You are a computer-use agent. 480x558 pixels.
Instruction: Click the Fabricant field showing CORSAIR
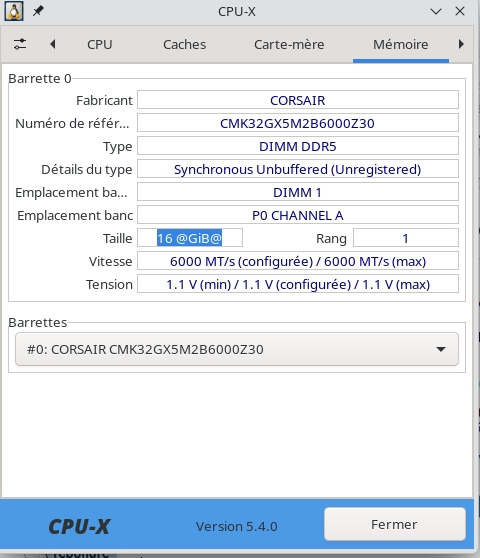[x=298, y=100]
